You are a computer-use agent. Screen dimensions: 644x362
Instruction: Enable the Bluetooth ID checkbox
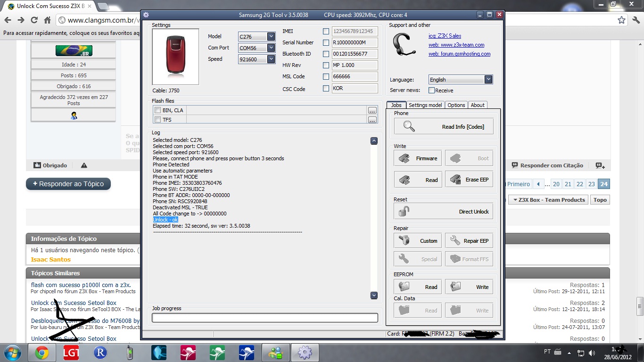pos(326,54)
